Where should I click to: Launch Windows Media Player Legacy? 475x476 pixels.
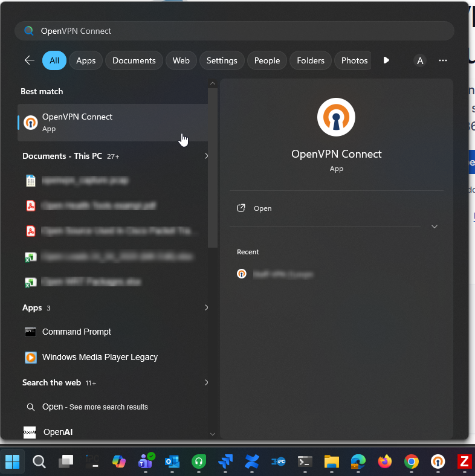112,358
